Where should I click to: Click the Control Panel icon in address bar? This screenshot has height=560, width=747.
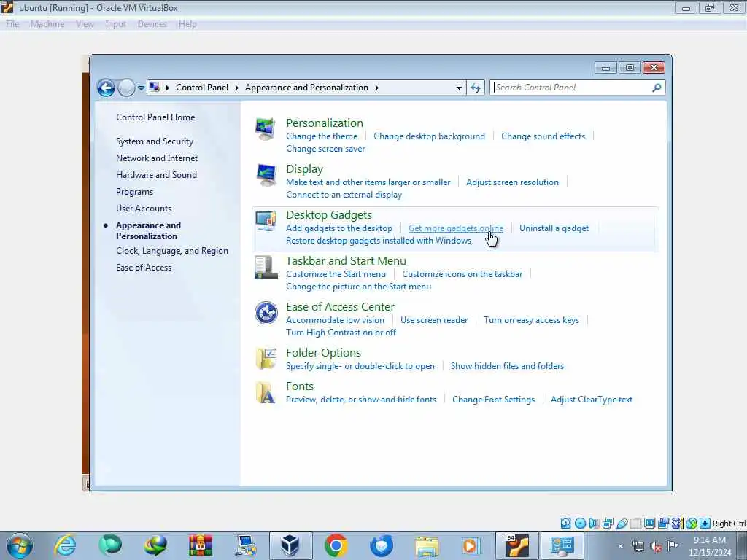pos(155,87)
